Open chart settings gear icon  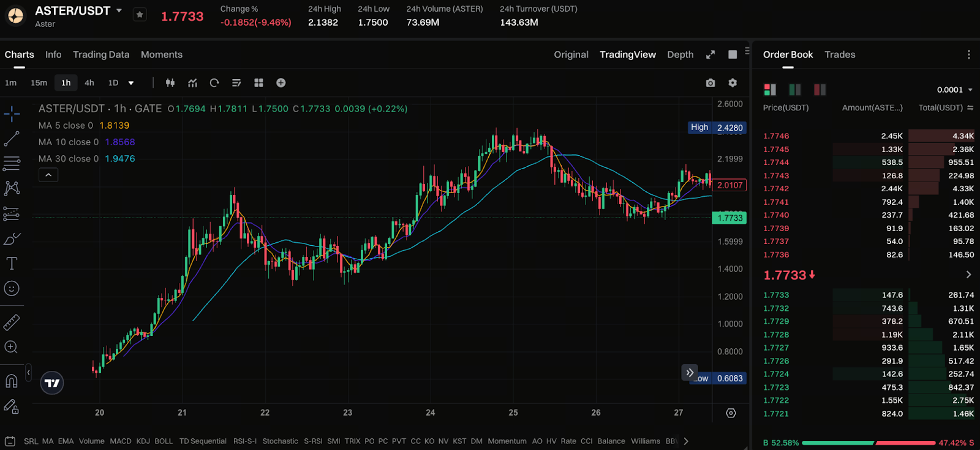pos(733,83)
